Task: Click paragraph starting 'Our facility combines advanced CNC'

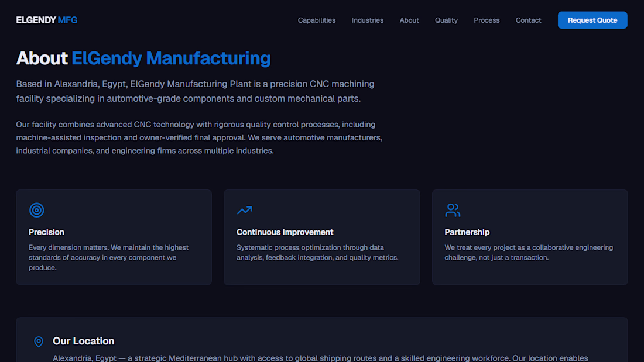Action: tap(199, 137)
